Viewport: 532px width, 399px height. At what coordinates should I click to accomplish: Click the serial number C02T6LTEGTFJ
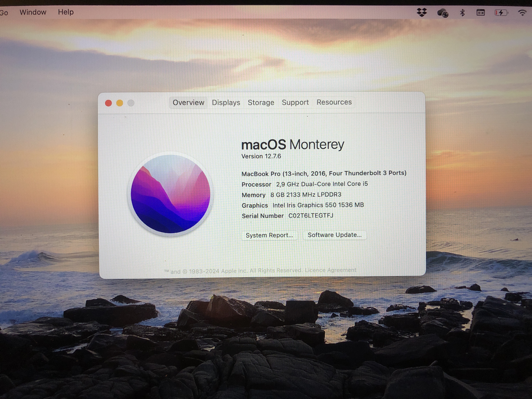pyautogui.click(x=311, y=215)
